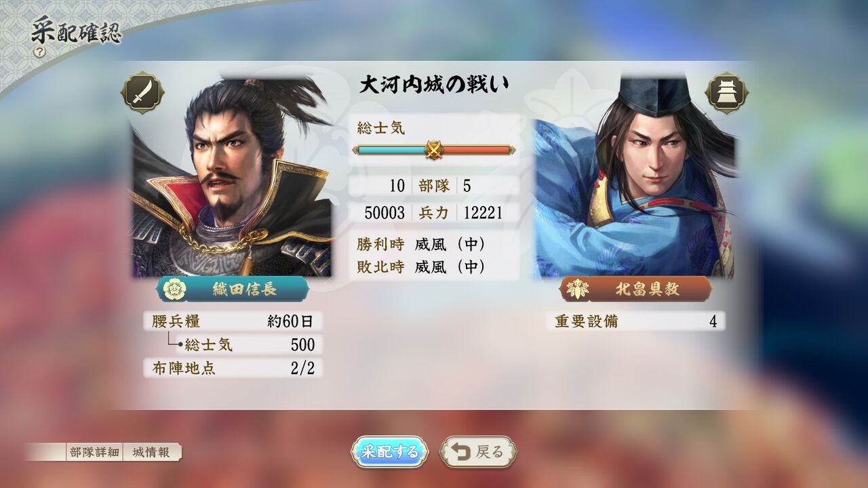The height and width of the screenshot is (488, 868).
Task: Confirm with the 采配する button
Action: point(389,452)
